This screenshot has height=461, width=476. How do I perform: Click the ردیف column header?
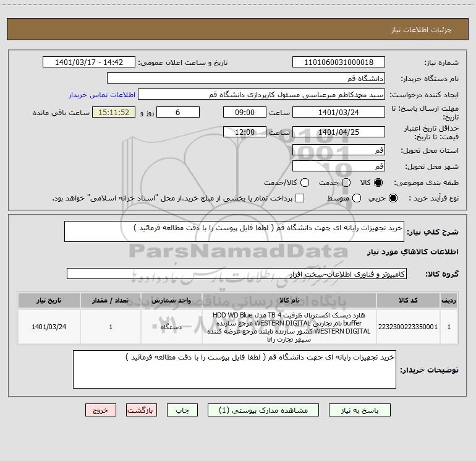[449, 300]
